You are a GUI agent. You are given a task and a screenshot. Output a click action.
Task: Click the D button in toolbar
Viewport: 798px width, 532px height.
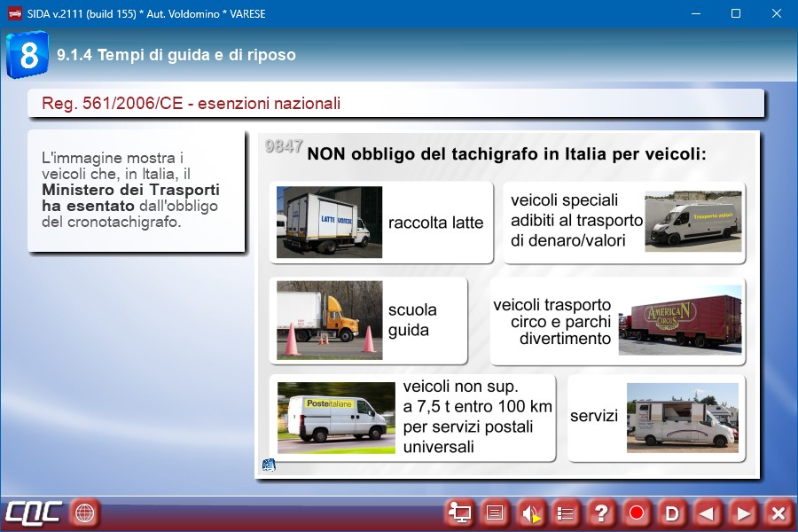click(672, 512)
